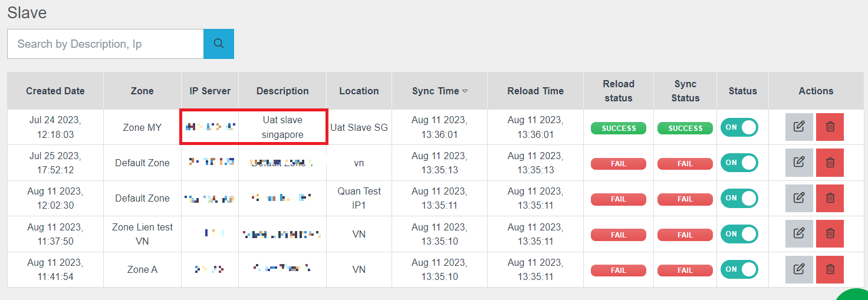Click the Created Date column header
The height and width of the screenshot is (300, 868).
[x=55, y=91]
